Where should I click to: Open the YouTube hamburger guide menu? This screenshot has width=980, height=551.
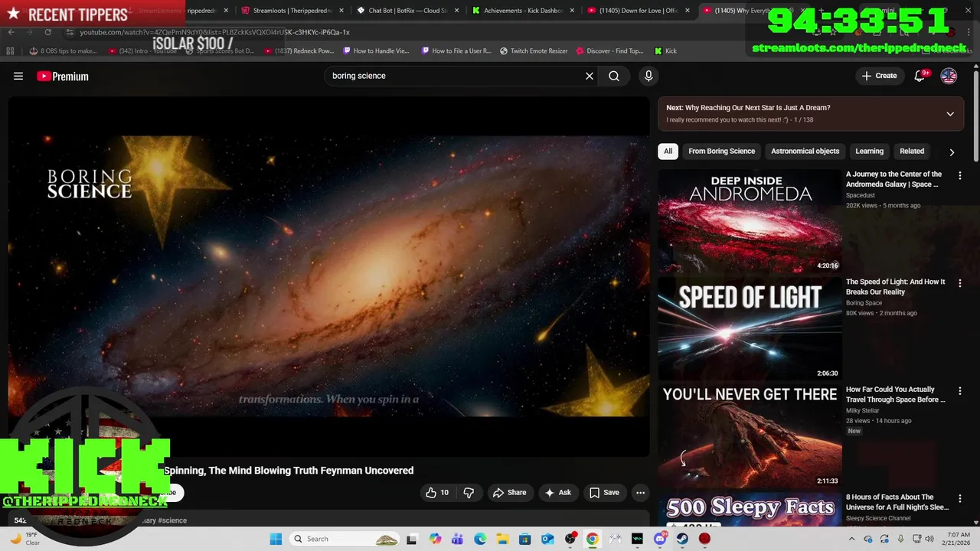click(18, 76)
